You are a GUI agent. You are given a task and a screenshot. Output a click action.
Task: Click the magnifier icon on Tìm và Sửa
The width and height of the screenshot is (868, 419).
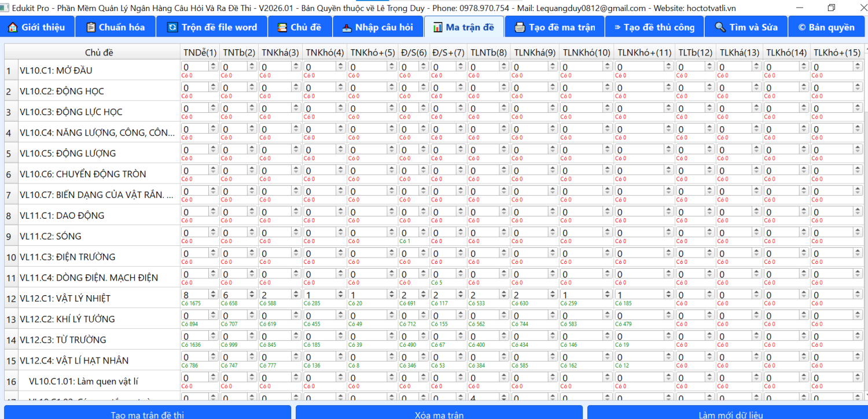coord(720,27)
